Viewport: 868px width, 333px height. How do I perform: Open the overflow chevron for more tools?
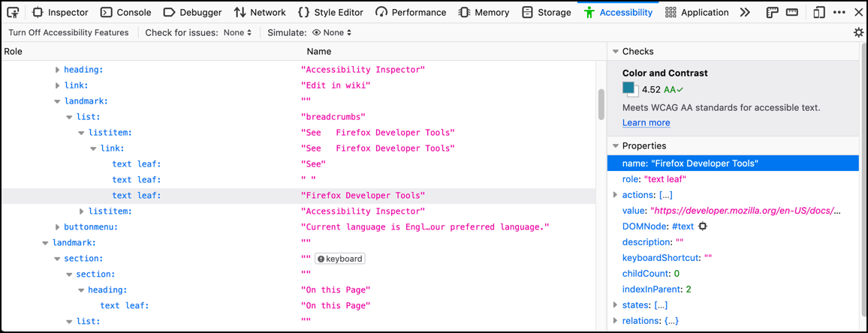(745, 12)
